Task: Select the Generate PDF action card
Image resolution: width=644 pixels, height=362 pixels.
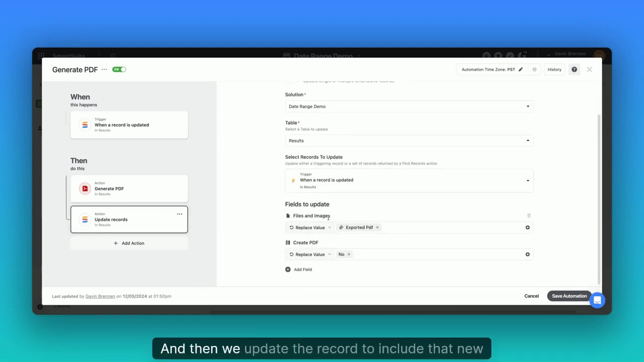Action: (x=129, y=189)
